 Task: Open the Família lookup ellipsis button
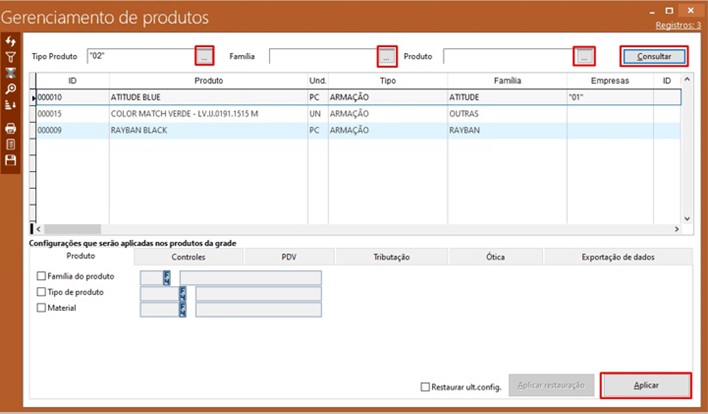pyautogui.click(x=386, y=56)
